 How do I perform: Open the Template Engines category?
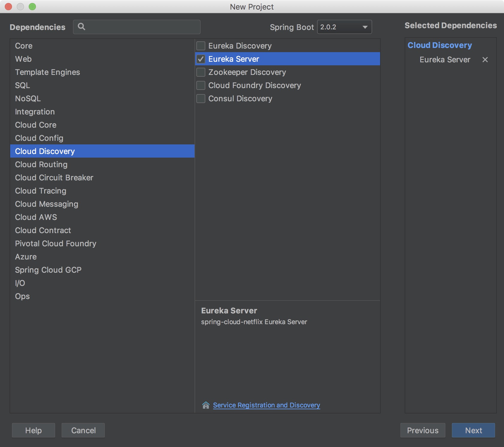coord(102,72)
